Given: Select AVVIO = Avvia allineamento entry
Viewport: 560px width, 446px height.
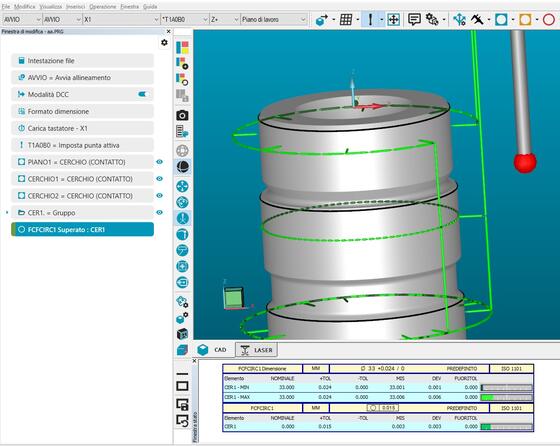Looking at the screenshot, I should tap(82, 77).
